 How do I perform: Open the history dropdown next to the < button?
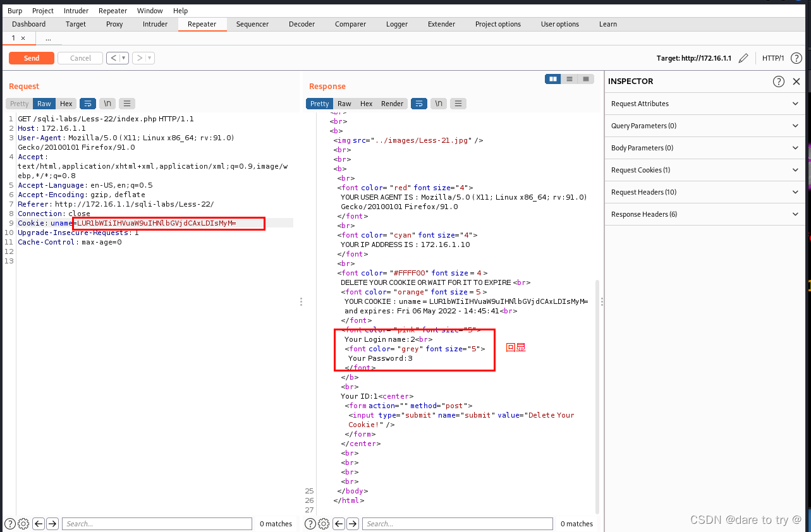(x=124, y=58)
